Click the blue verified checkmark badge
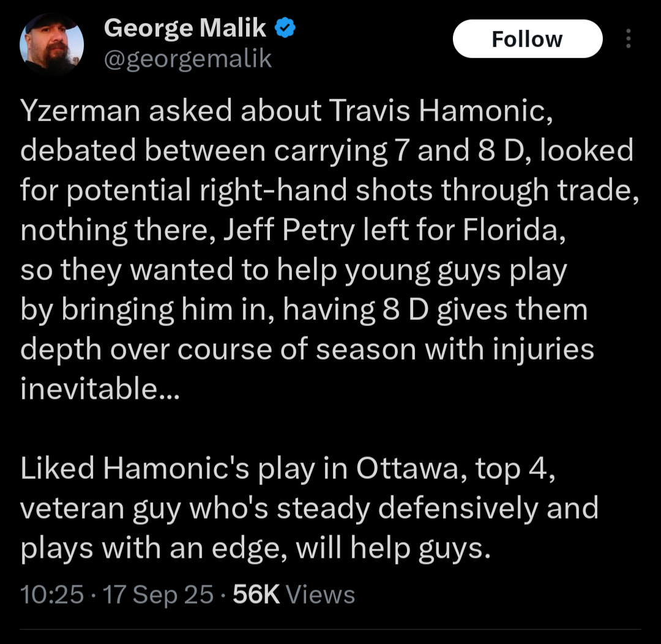 (x=285, y=28)
